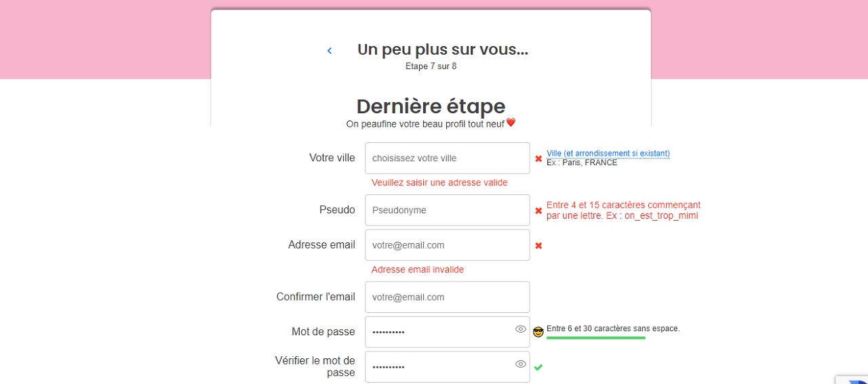Click the 'Etape 7 sur 8' step indicator
868x384 pixels.
[x=431, y=66]
